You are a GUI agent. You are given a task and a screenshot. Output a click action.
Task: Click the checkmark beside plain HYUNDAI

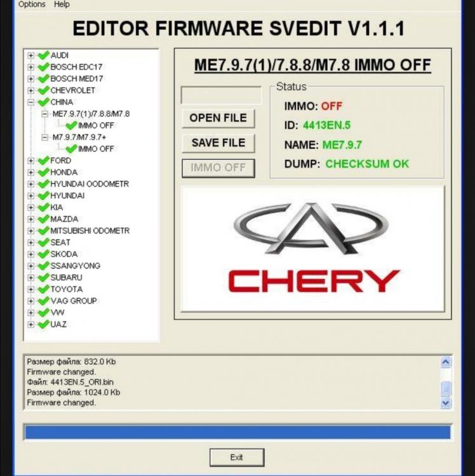pos(43,195)
